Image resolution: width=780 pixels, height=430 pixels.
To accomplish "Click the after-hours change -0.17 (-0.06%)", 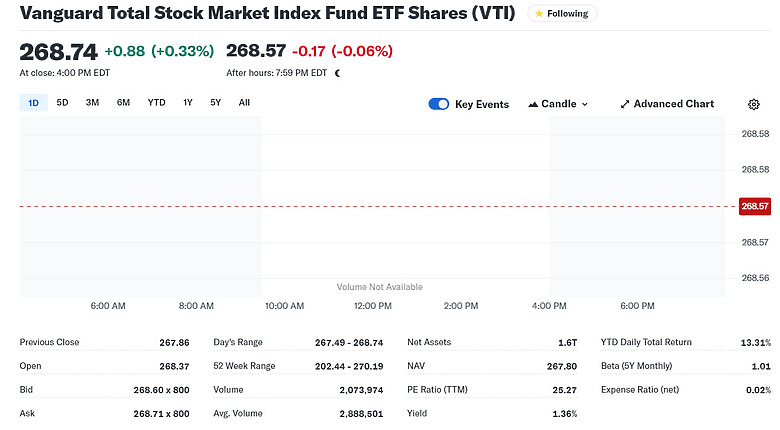I will (342, 51).
